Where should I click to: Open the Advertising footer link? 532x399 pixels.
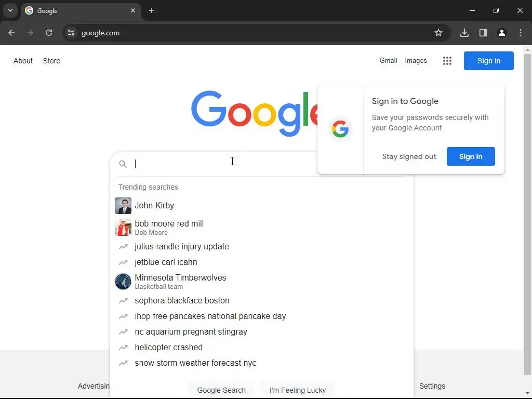(x=94, y=386)
